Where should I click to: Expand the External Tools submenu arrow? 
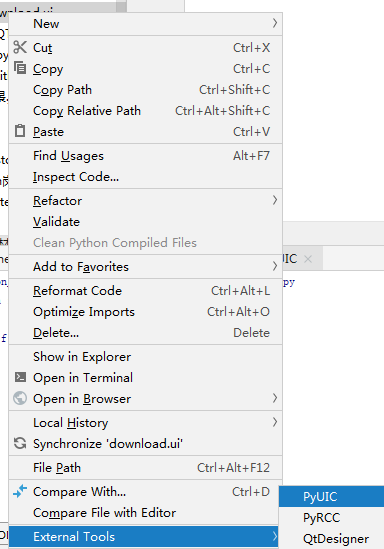click(275, 536)
